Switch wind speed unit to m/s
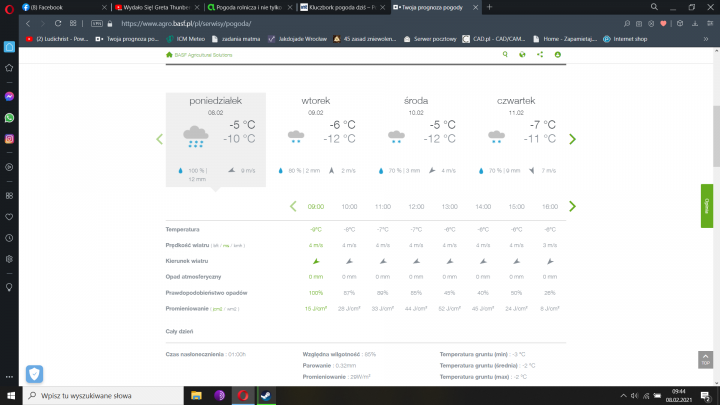The height and width of the screenshot is (405, 720). click(226, 246)
